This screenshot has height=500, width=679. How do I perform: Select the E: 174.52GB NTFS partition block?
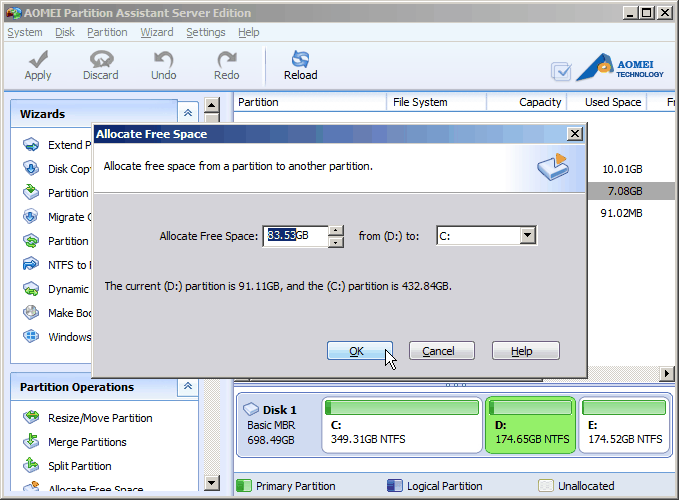[624, 425]
